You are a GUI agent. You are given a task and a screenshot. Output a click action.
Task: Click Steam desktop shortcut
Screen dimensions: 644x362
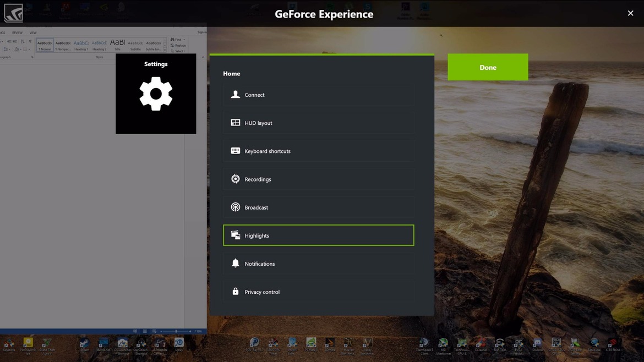click(85, 344)
